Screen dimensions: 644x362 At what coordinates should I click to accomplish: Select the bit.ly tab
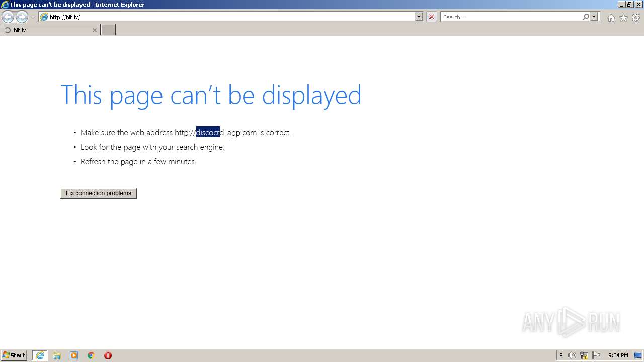[50, 30]
